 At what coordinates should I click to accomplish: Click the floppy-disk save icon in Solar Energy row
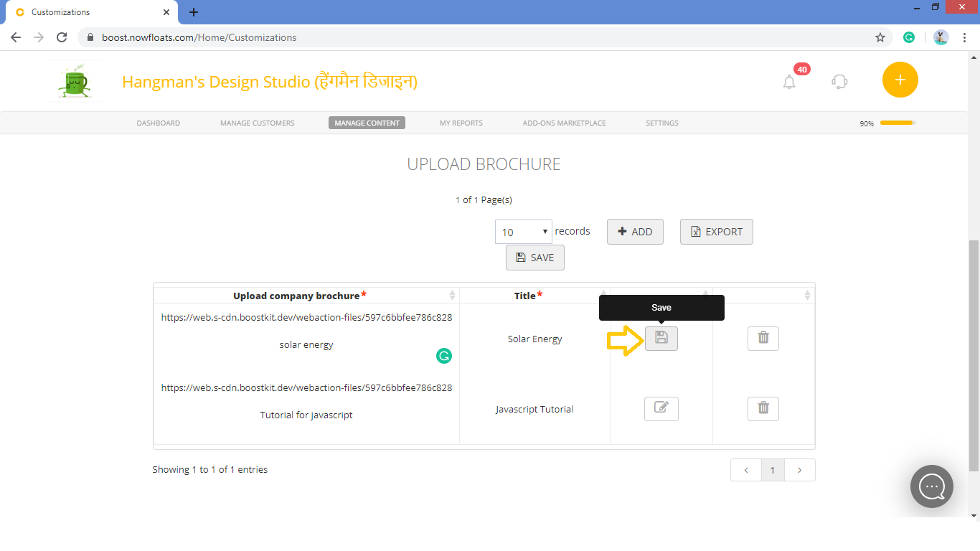661,338
